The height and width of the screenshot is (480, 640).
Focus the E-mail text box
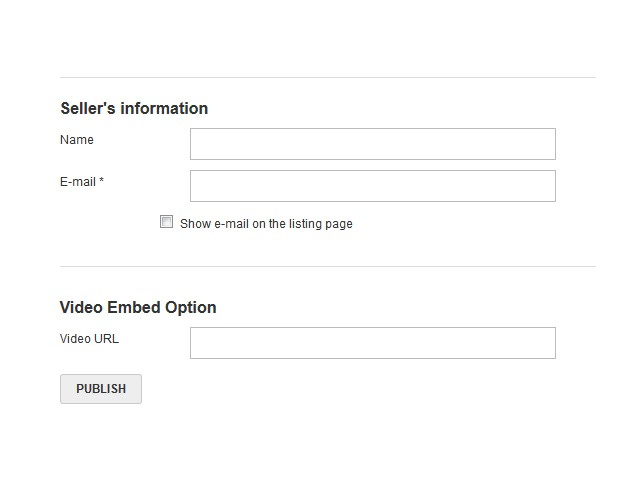372,186
